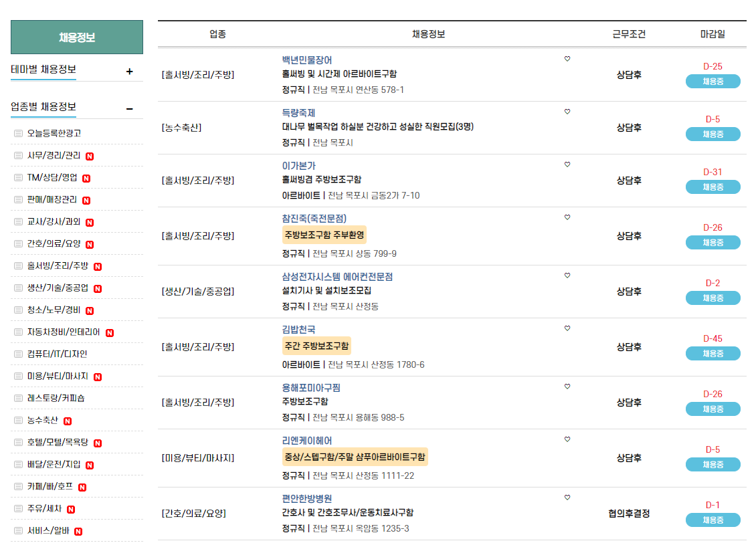Open the 테마별 채용정보 section heading

[43, 70]
